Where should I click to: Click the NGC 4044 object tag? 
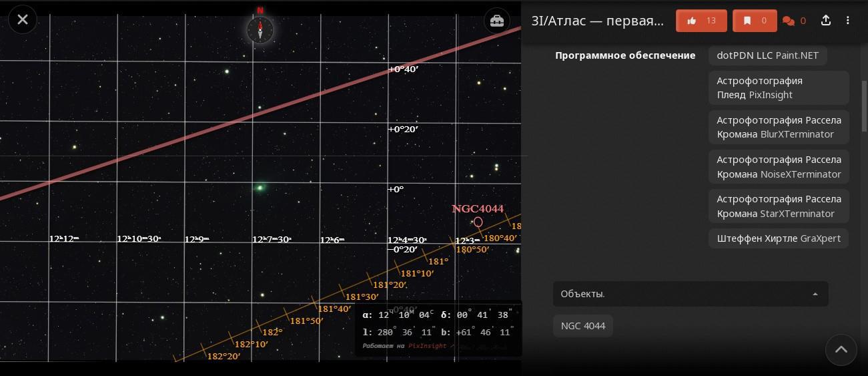pos(582,326)
